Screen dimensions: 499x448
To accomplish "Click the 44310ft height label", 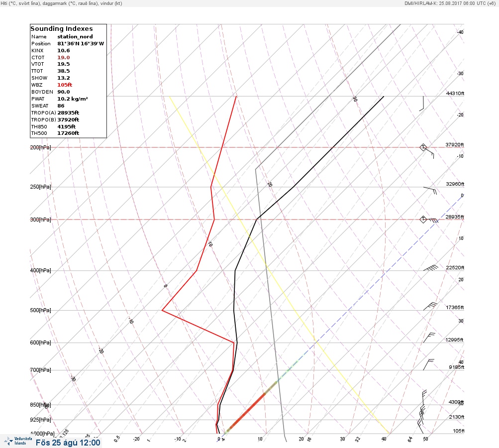I will (455, 93).
